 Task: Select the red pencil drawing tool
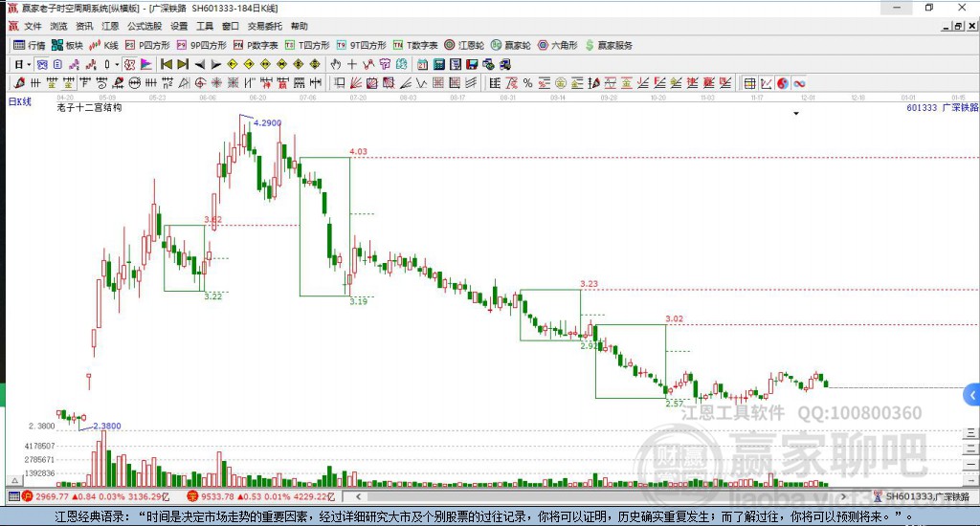point(19,83)
